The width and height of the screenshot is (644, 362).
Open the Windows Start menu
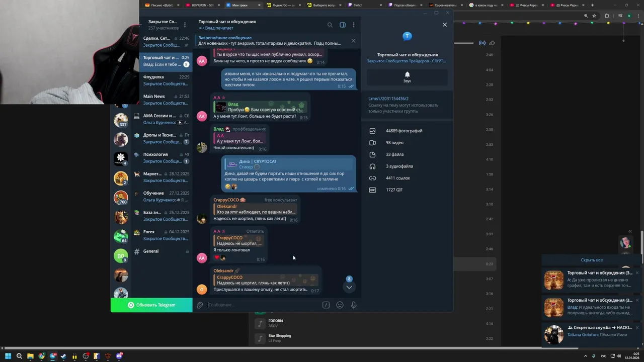tap(8, 356)
